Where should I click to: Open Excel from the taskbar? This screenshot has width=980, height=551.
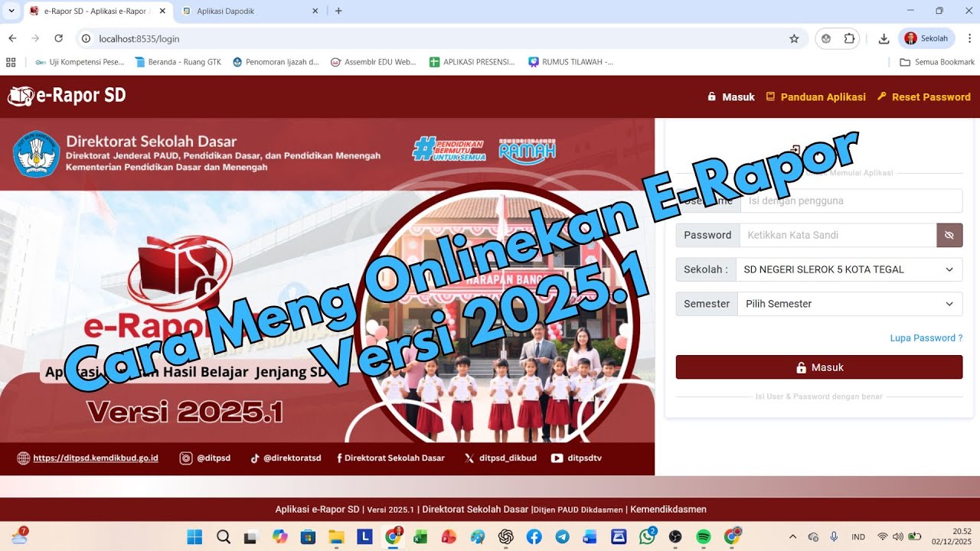[x=420, y=536]
